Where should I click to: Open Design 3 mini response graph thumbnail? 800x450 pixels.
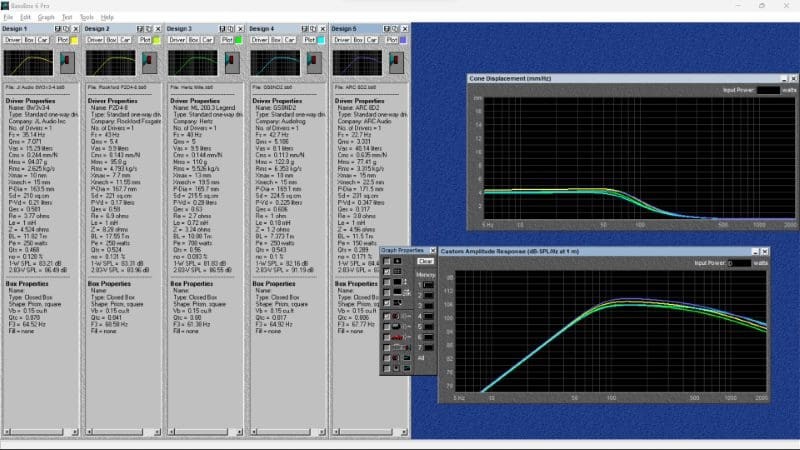click(x=193, y=63)
